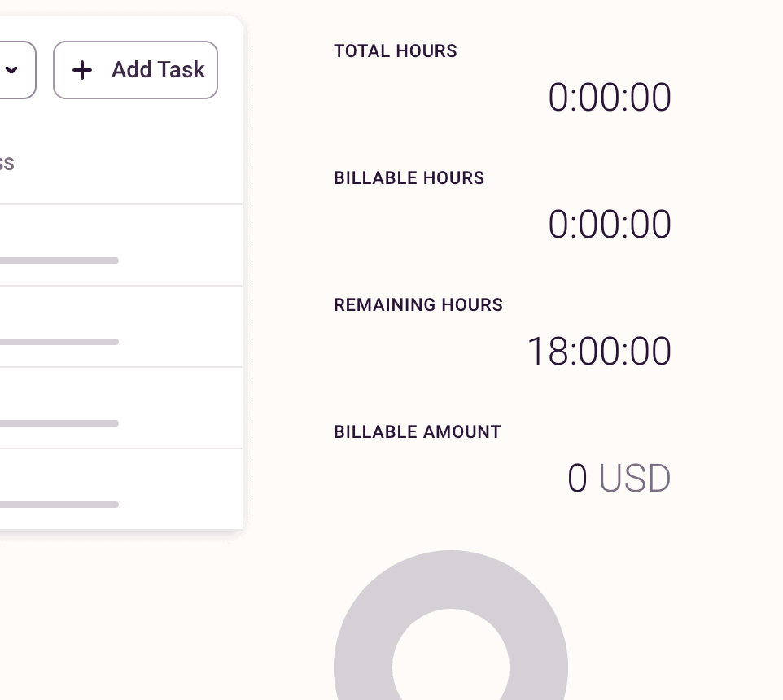Click the BILLABLE HOURS label

tap(409, 178)
